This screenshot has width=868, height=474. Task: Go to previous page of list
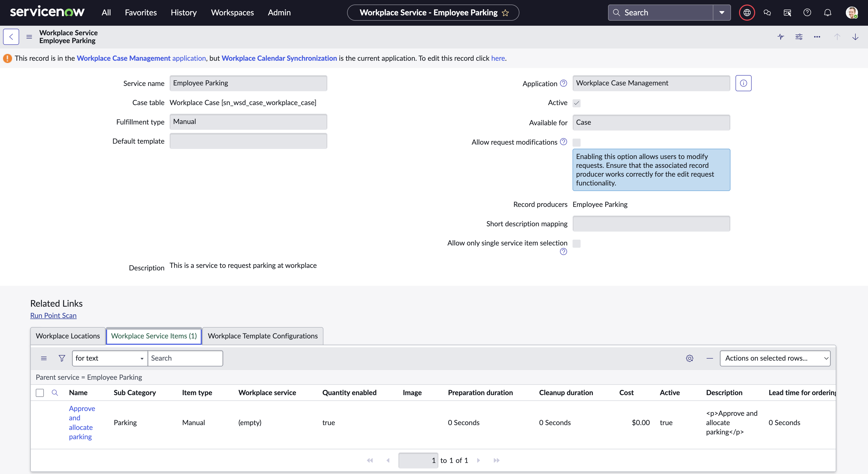[x=388, y=460]
